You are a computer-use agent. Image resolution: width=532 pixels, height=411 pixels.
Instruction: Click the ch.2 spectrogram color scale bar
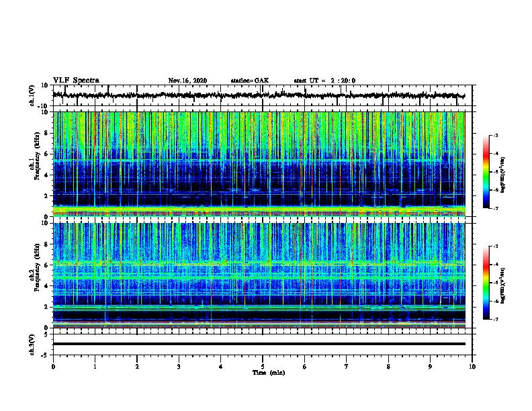[x=486, y=283]
